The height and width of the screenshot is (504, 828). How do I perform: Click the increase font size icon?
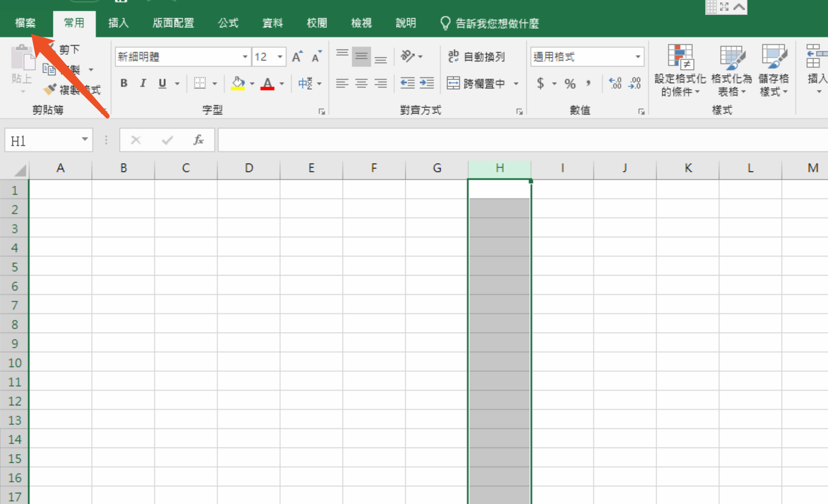297,57
